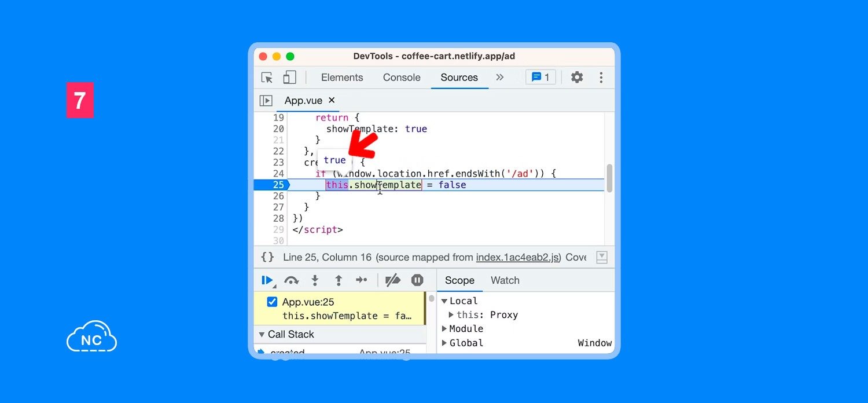
Task: Uncheck the App.vue:25 breakpoint checkbox
Action: pos(272,302)
